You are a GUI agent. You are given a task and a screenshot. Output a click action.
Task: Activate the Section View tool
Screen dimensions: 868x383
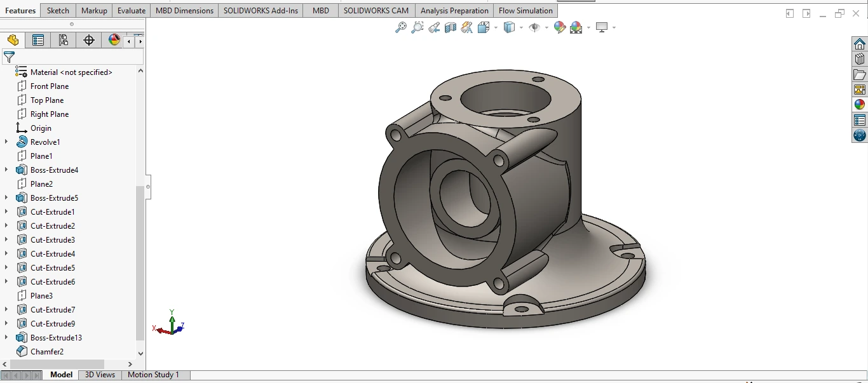click(x=451, y=27)
